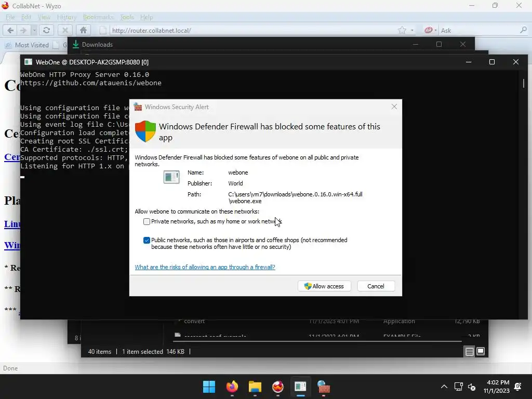Click the search magnifier icon
This screenshot has width=532, height=399.
[523, 30]
